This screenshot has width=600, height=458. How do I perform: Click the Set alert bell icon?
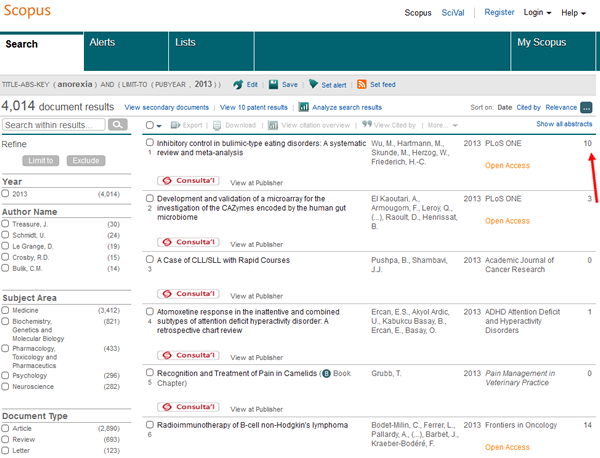click(312, 86)
